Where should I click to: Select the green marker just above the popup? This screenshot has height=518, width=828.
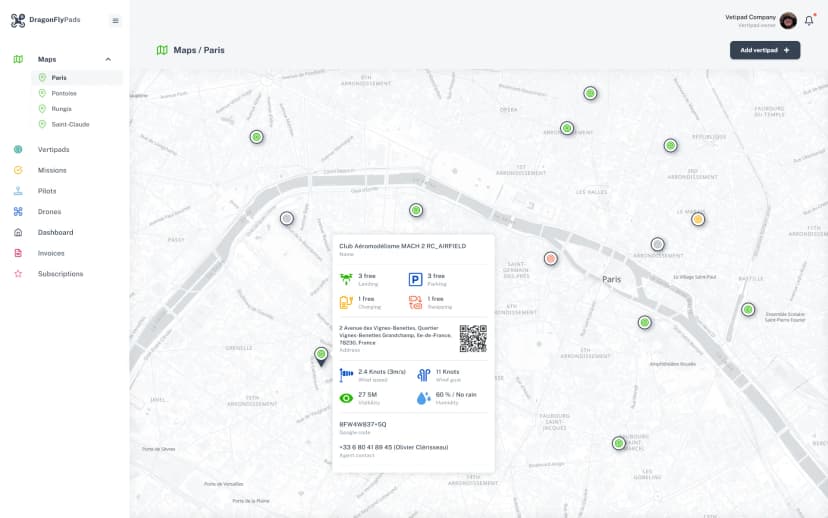point(416,210)
